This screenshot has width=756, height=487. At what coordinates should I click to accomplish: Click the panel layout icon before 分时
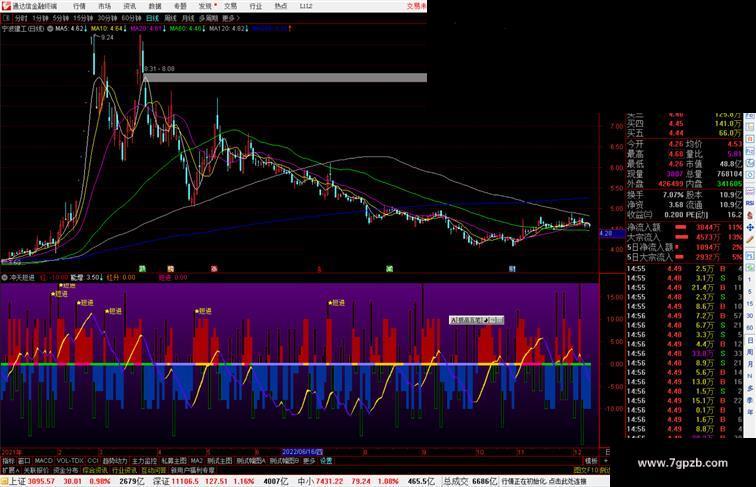[6, 18]
